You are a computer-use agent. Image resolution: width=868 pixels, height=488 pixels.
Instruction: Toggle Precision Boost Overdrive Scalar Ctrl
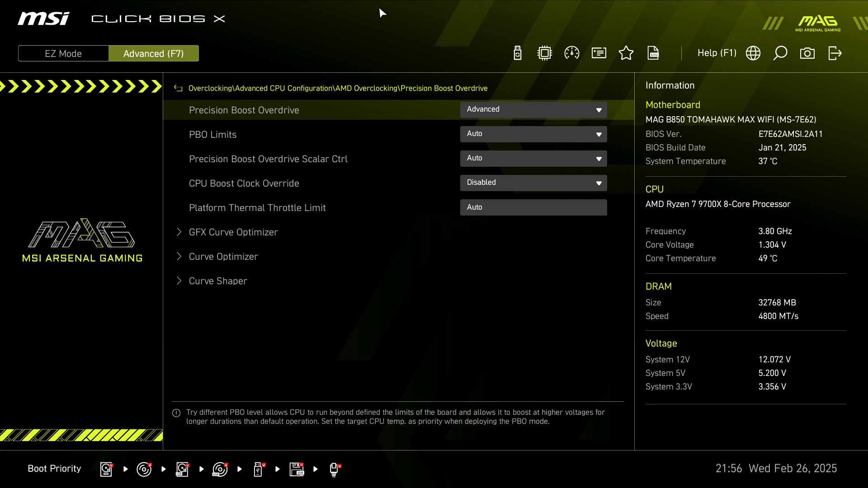tap(533, 159)
